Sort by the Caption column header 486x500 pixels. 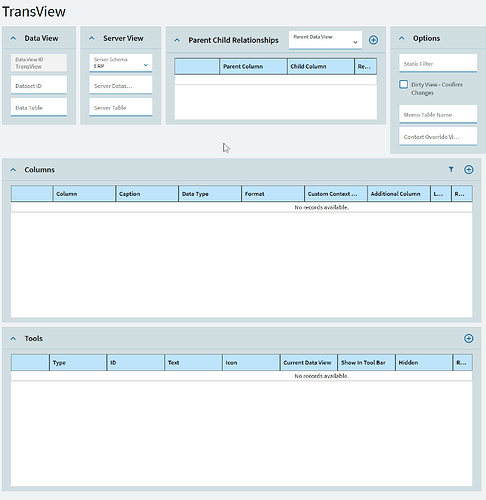[x=147, y=194]
